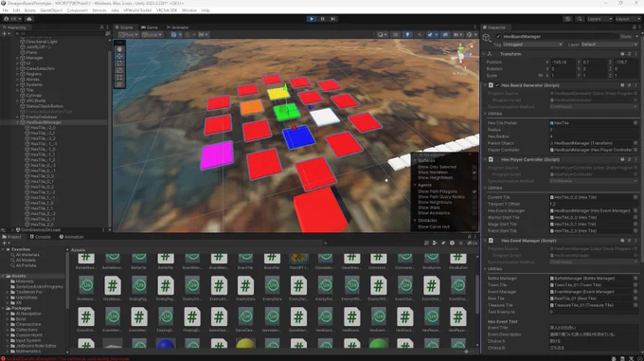This screenshot has height=361, width=644.
Task: Open the Component menu
Action: coord(78,10)
